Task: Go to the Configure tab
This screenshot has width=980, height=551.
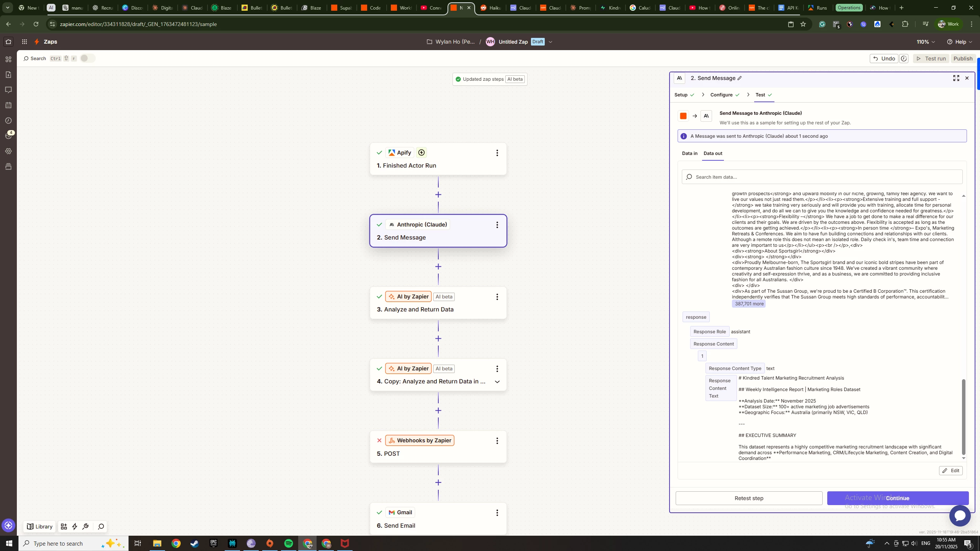Action: [x=721, y=95]
